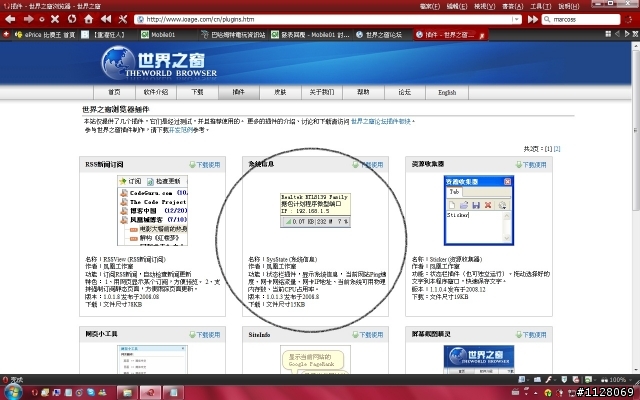640x400 pixels.
Task: Open the 论坛 navigation item
Action: [404, 92]
